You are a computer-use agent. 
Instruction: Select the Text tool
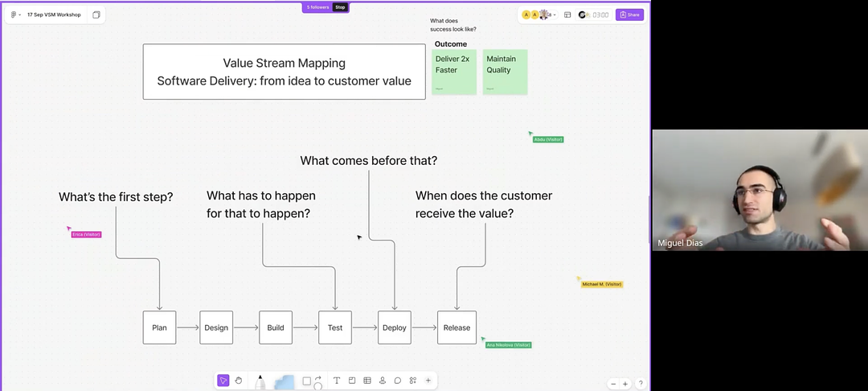pos(337,381)
